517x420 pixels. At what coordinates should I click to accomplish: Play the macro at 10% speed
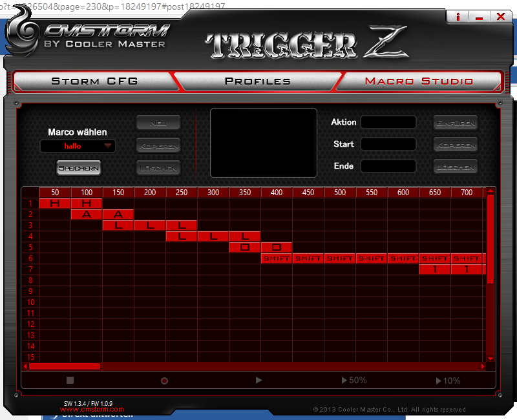coord(448,381)
